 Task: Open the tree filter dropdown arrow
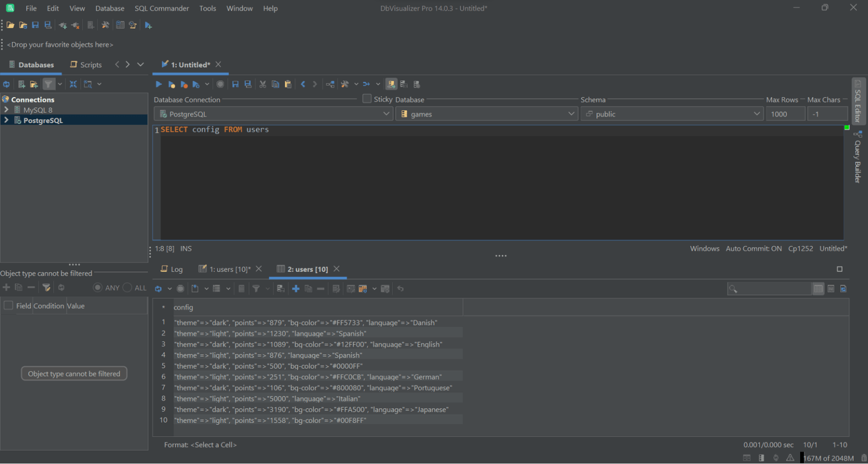pos(59,84)
